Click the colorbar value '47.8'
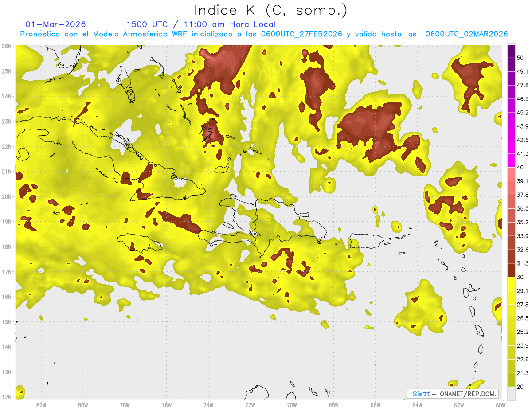 click(522, 85)
